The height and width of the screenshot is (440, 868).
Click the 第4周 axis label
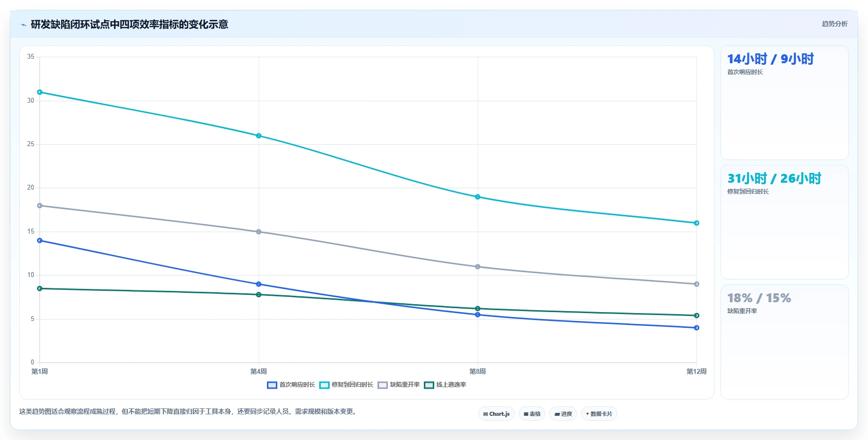pyautogui.click(x=259, y=371)
